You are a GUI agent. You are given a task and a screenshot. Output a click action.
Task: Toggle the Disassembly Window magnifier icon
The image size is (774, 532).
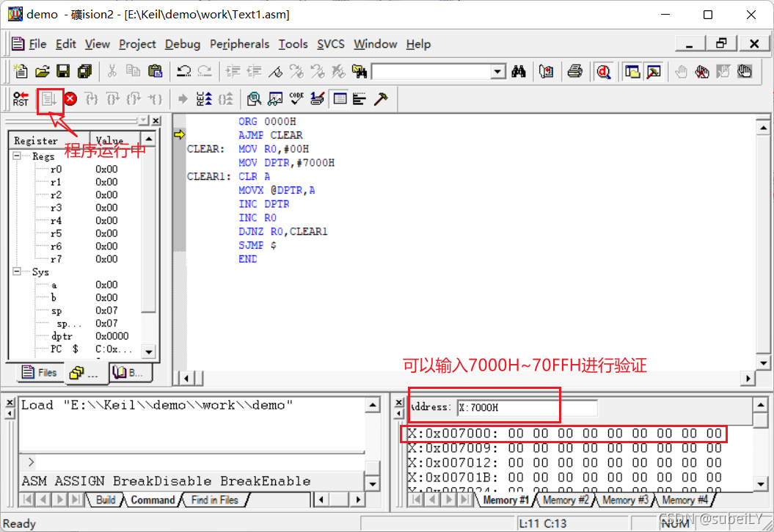point(255,99)
